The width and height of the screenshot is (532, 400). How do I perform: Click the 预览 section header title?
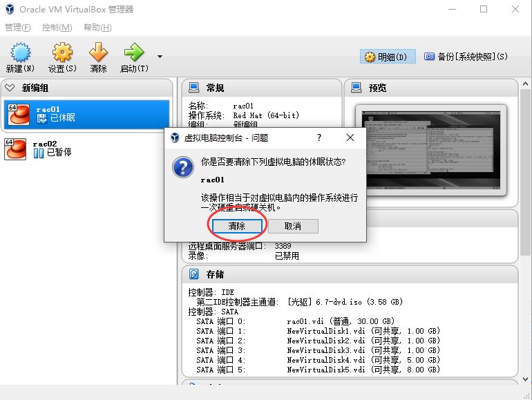pyautogui.click(x=377, y=88)
